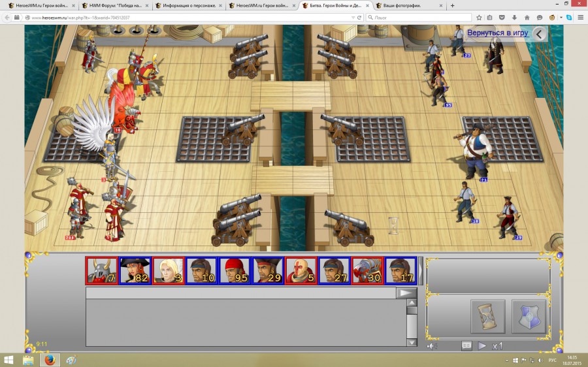Image resolution: width=588 pixels, height=367 pixels.
Task: Select turn-queue portrait numbered 30
Action: [367, 270]
